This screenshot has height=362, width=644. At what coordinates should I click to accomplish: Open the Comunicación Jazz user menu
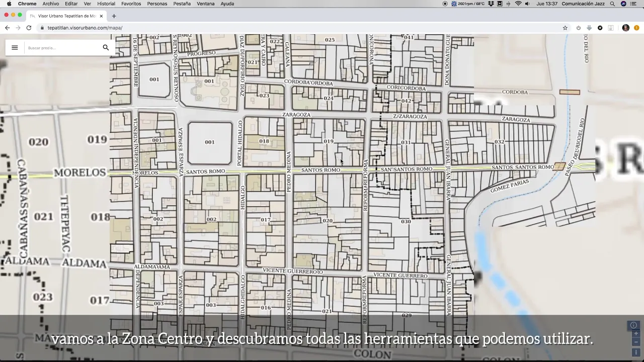584,4
